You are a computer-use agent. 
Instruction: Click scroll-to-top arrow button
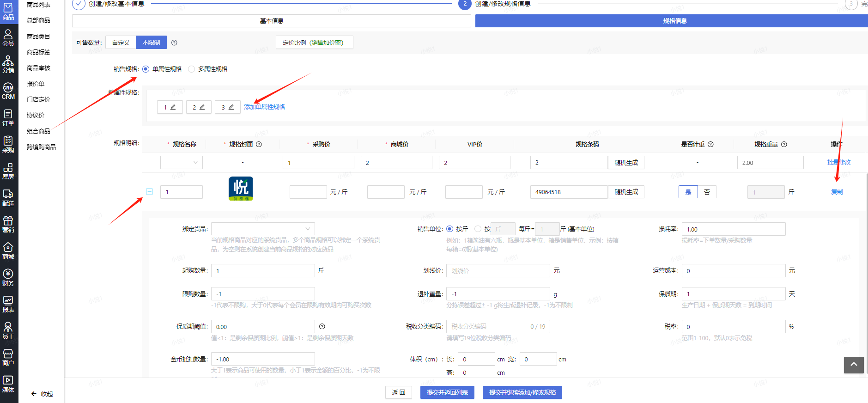pos(854,365)
